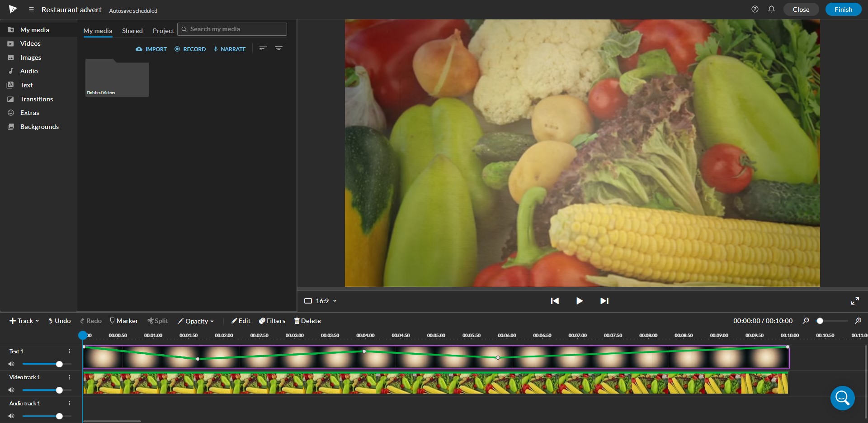Zoom out the timeline with the magnifier icon
The image size is (868, 423).
pos(806,321)
